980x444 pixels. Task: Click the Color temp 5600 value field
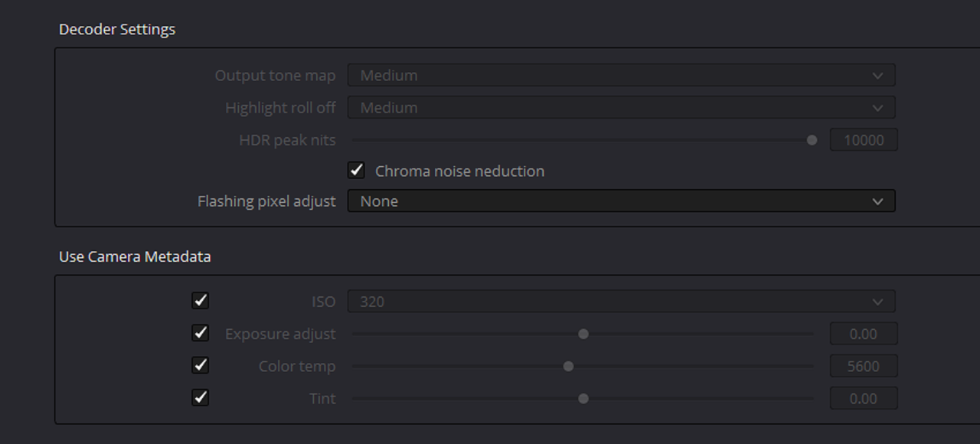863,366
